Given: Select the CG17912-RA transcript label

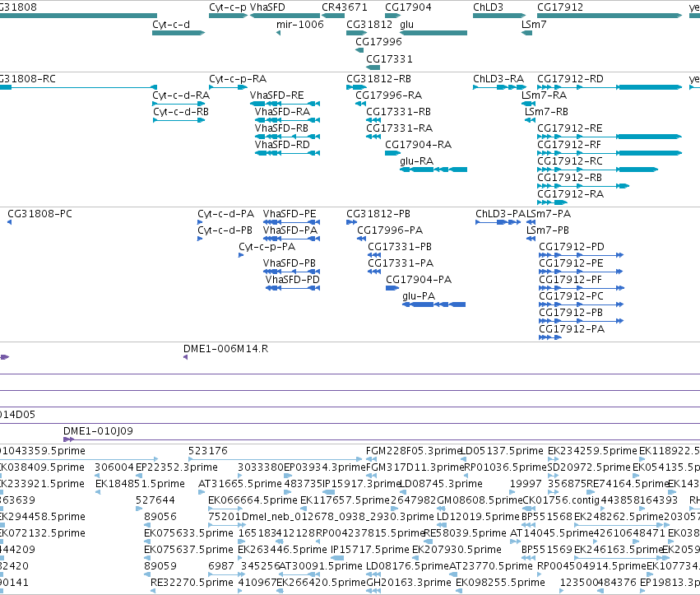Looking at the screenshot, I should tap(571, 194).
